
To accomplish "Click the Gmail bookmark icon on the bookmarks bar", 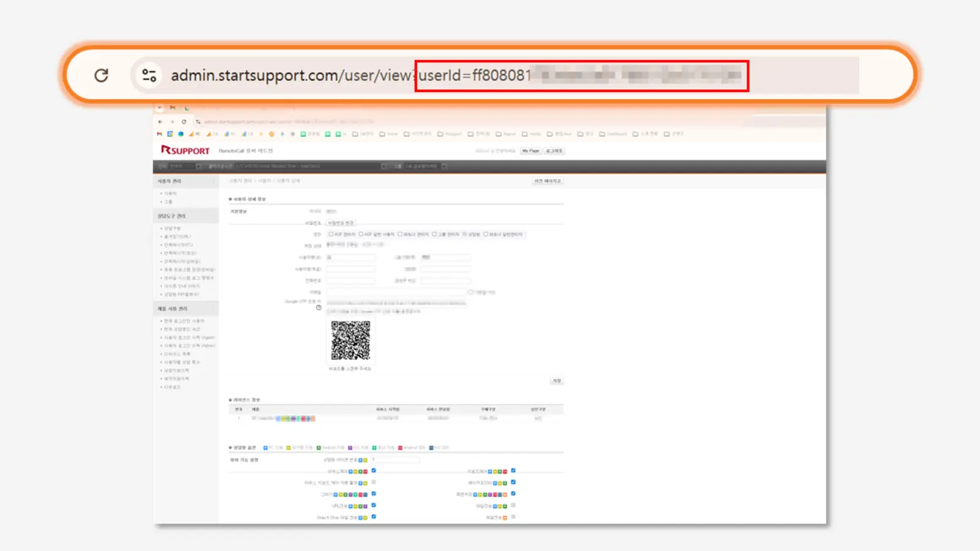I will tap(159, 133).
